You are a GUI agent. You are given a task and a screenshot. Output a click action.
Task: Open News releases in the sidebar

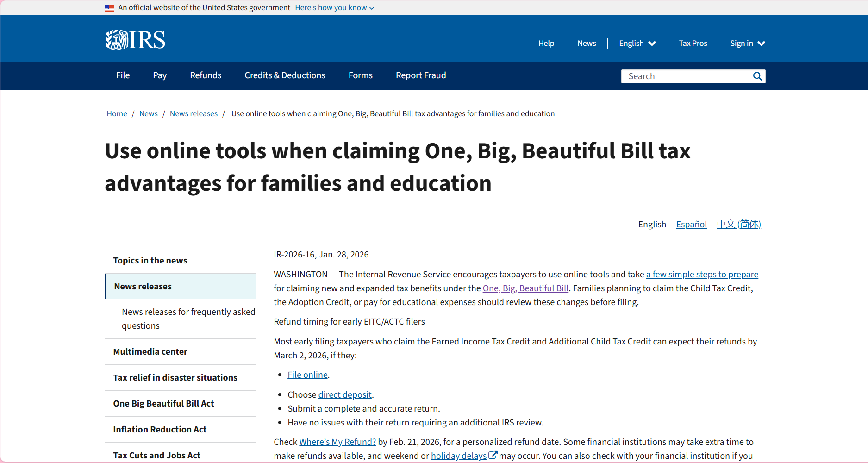click(x=143, y=286)
